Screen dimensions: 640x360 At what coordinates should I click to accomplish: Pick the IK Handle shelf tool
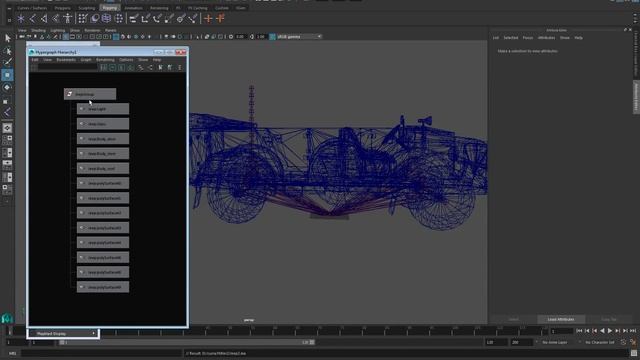44,18
